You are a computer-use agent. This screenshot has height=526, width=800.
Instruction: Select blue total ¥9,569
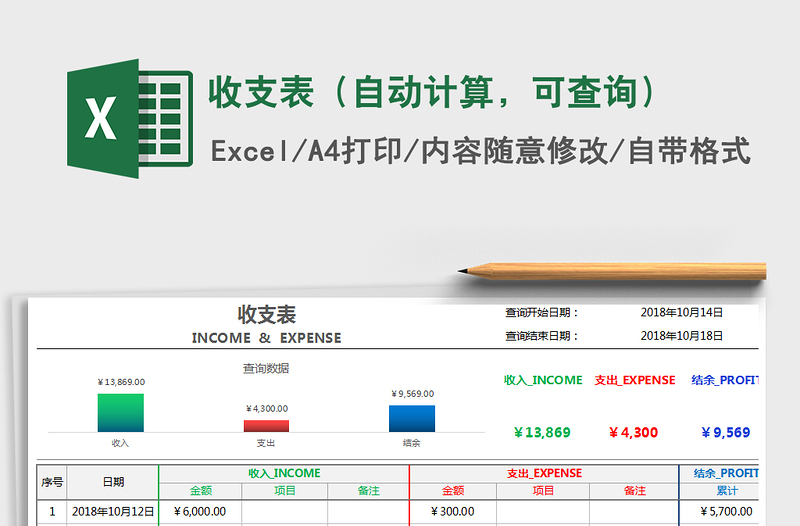[726, 433]
